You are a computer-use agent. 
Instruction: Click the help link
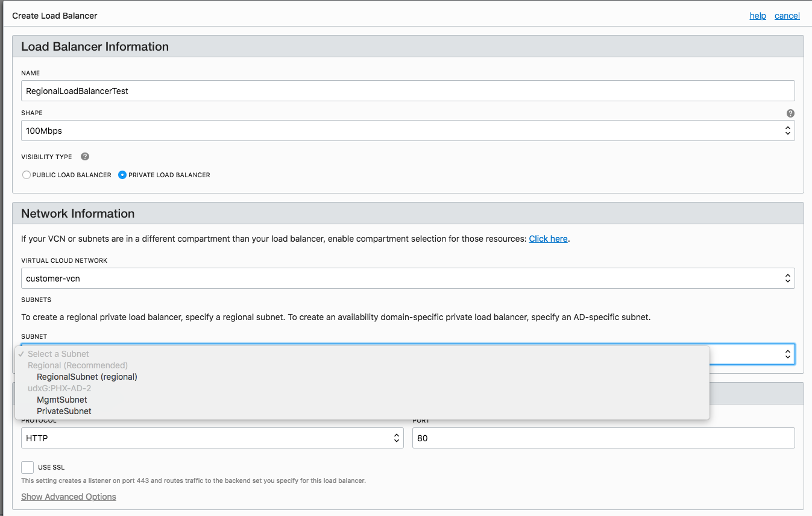click(758, 16)
